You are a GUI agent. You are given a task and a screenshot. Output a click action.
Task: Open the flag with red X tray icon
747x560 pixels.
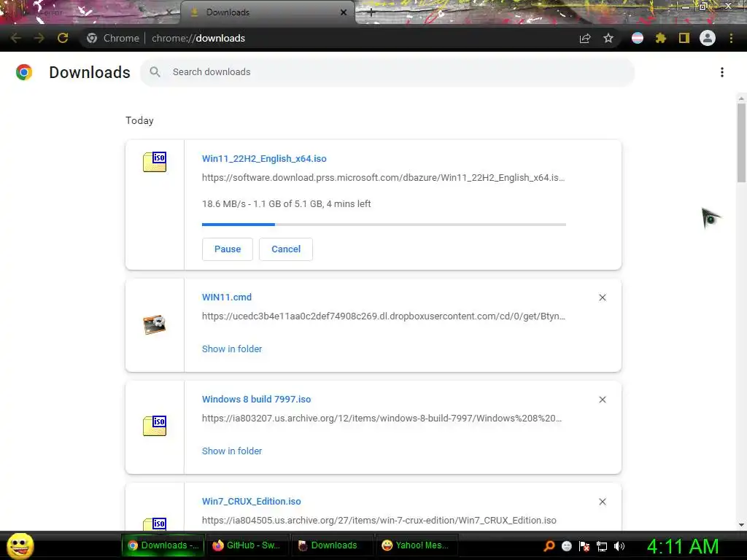[x=584, y=545]
